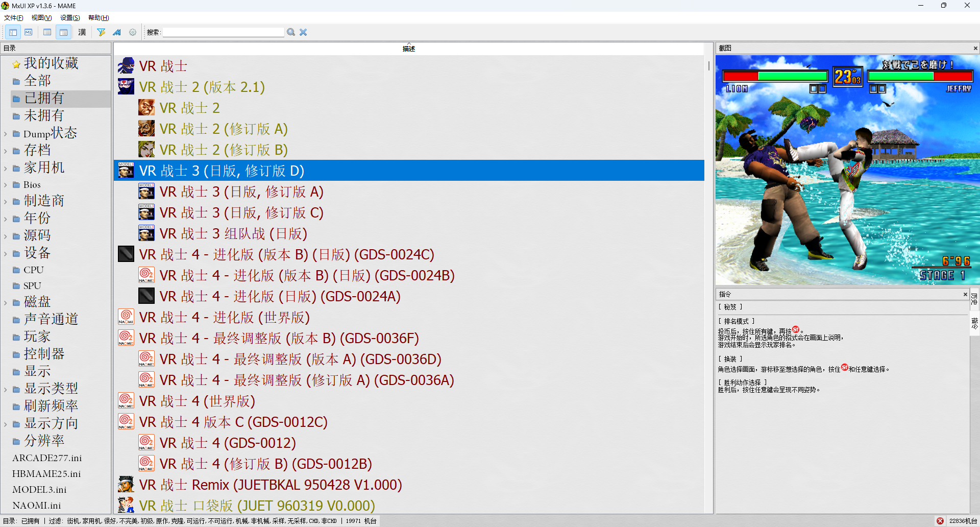Image resolution: width=980 pixels, height=527 pixels.
Task: Click icon beside plain VR 战士 2 entry
Action: (x=146, y=108)
